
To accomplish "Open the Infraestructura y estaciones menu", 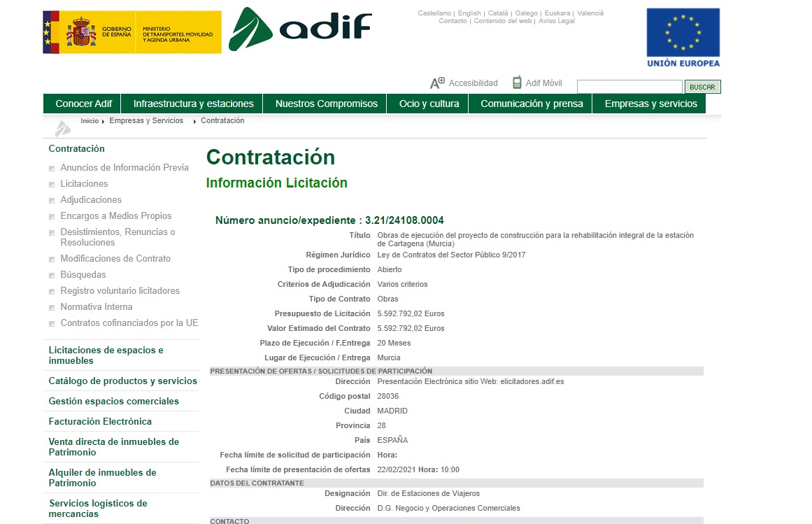I will tap(193, 104).
